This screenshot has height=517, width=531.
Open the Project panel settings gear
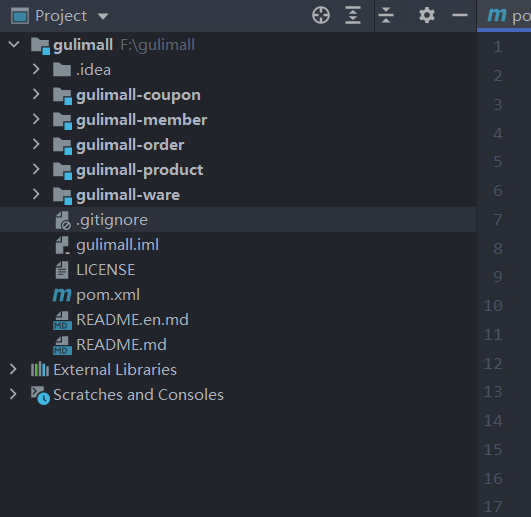pos(427,16)
